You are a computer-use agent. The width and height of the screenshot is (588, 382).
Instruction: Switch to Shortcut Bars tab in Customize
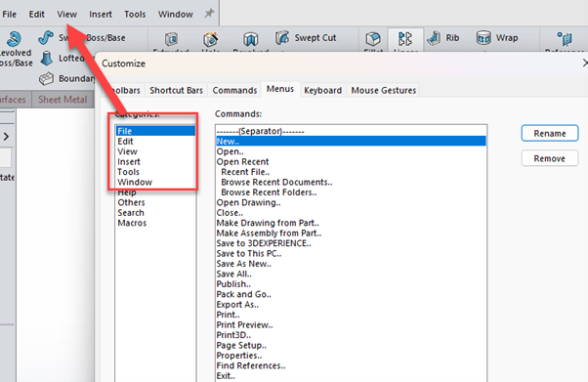(176, 91)
